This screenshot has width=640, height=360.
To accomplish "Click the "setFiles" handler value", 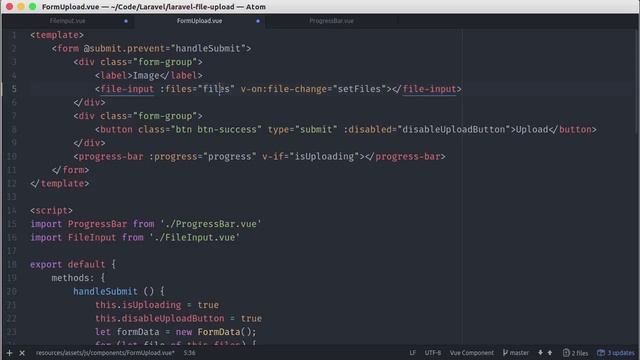I will (x=359, y=89).
